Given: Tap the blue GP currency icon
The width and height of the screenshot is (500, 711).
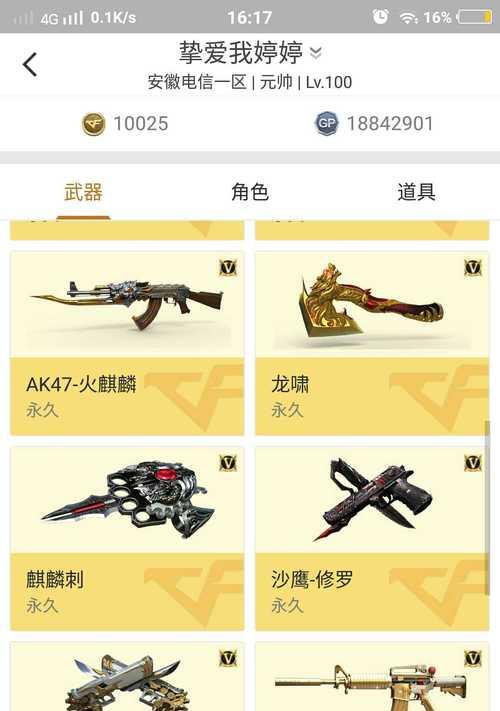Looking at the screenshot, I should pos(326,123).
